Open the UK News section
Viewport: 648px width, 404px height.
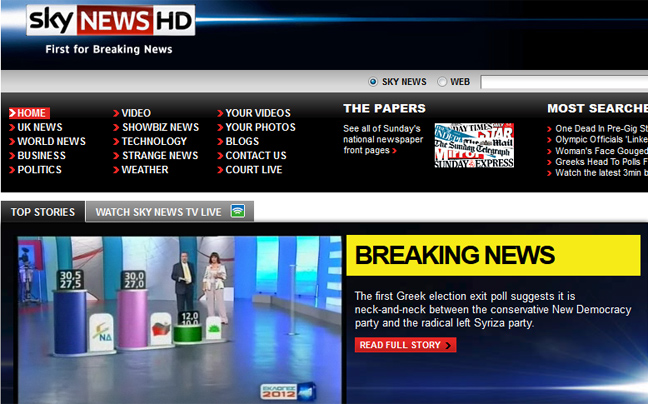tap(39, 127)
